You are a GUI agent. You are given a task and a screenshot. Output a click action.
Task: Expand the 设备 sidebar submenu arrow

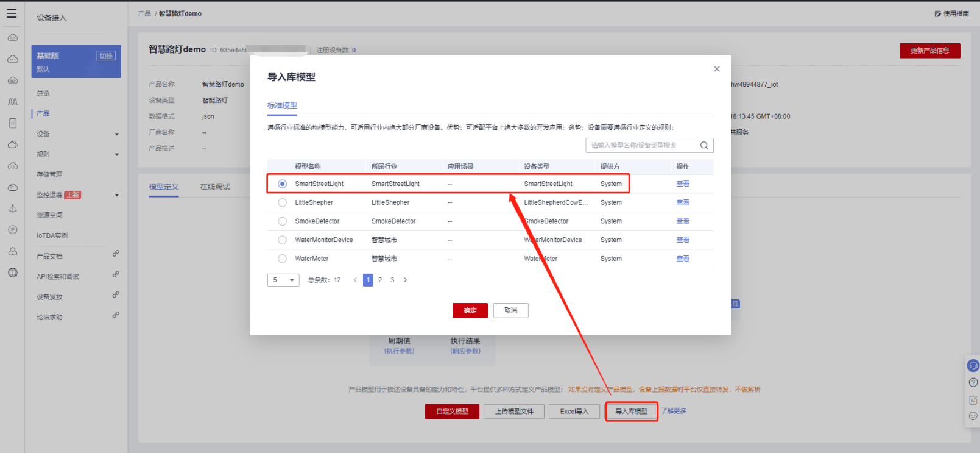tap(117, 134)
